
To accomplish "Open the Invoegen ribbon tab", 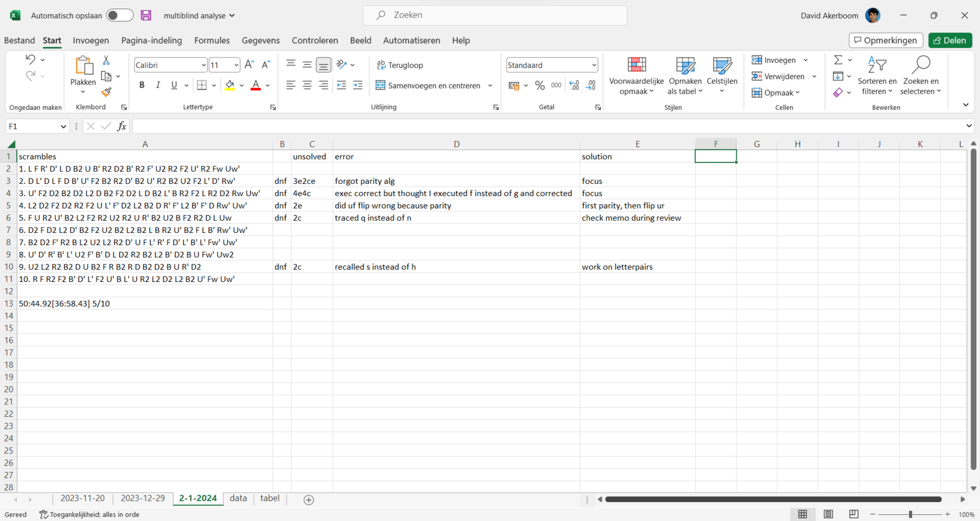I will (91, 40).
